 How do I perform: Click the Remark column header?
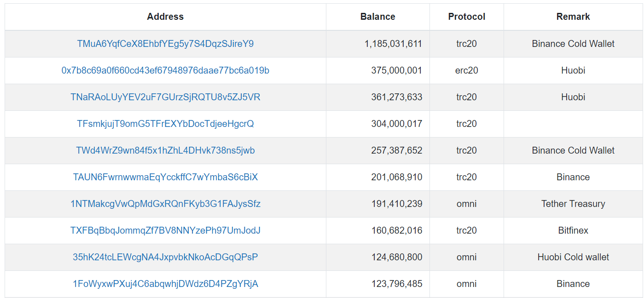pyautogui.click(x=573, y=17)
